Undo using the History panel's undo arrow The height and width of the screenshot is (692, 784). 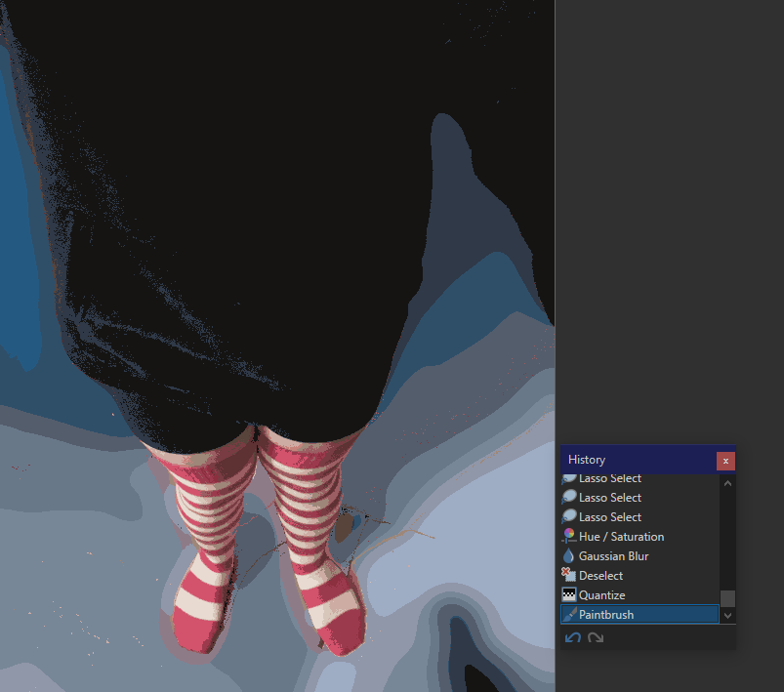(573, 637)
